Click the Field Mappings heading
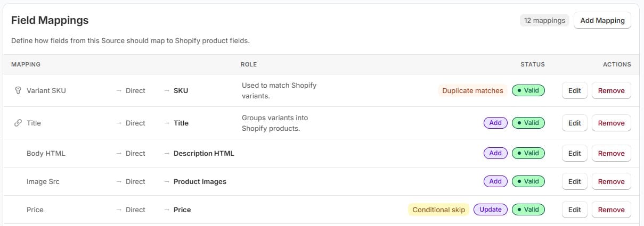The image size is (644, 226). click(50, 20)
